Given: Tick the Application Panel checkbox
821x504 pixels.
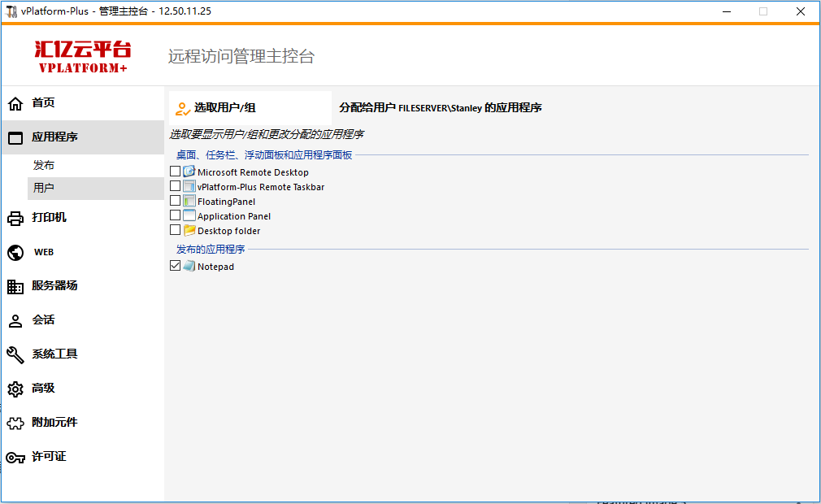Looking at the screenshot, I should (x=176, y=215).
